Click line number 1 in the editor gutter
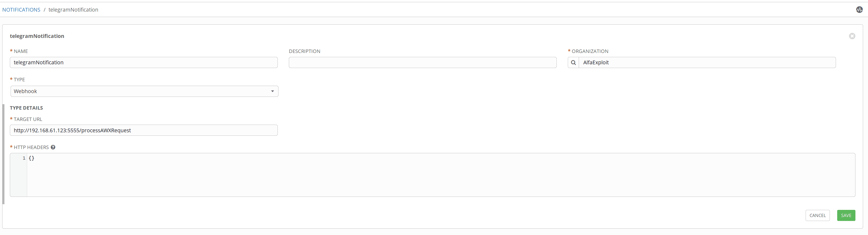 tap(24, 158)
